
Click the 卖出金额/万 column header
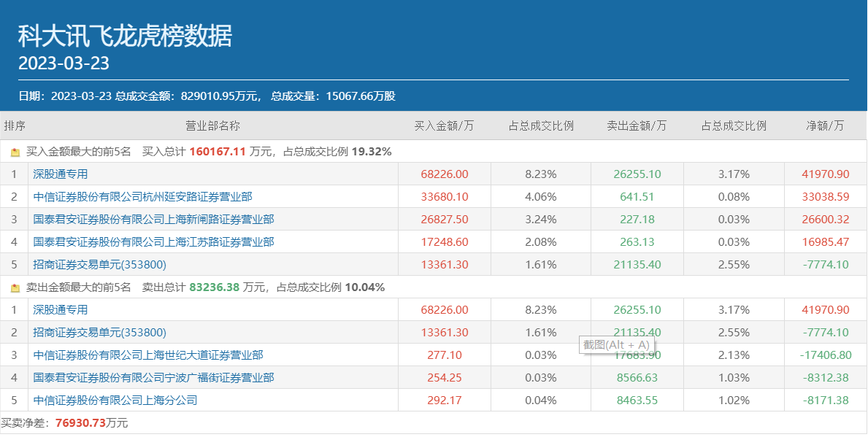coord(637,125)
